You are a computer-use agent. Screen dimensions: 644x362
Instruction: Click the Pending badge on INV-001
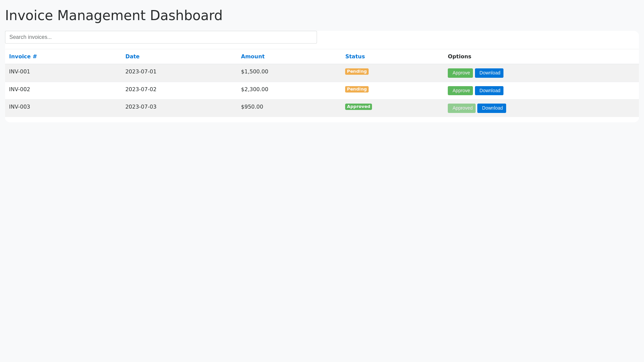click(x=357, y=72)
